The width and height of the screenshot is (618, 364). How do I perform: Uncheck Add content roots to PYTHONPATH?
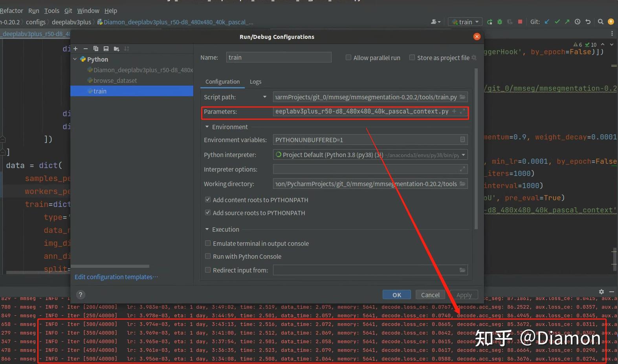(208, 200)
